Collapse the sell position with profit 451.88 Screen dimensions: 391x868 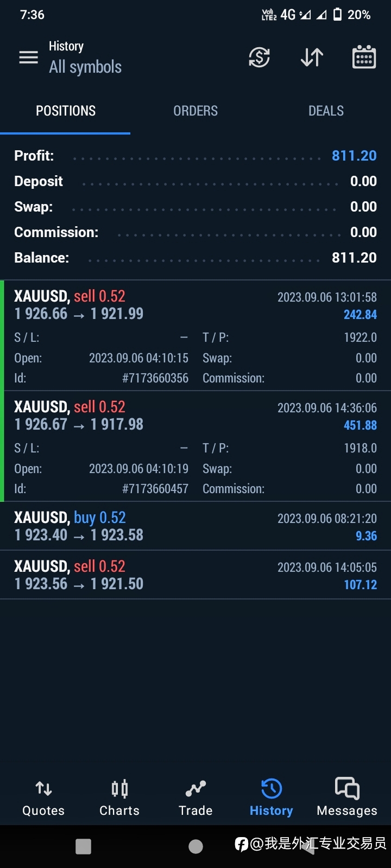[195, 446]
